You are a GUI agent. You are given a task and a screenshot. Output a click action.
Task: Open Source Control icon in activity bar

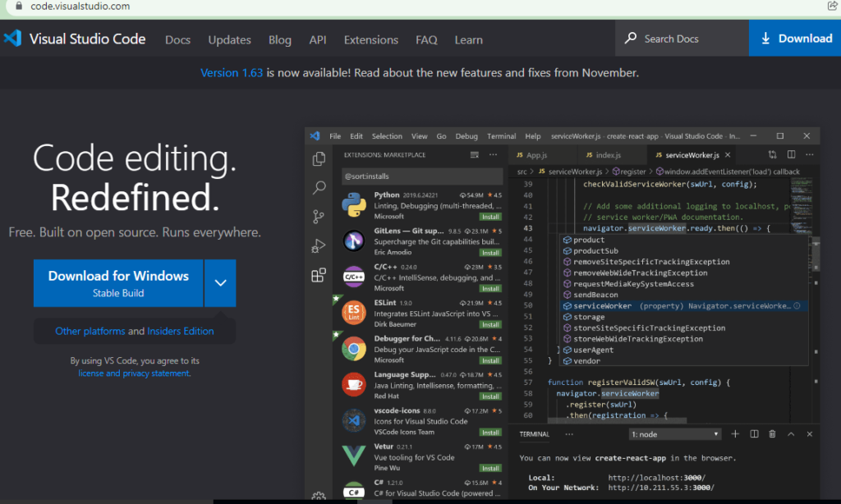319,217
